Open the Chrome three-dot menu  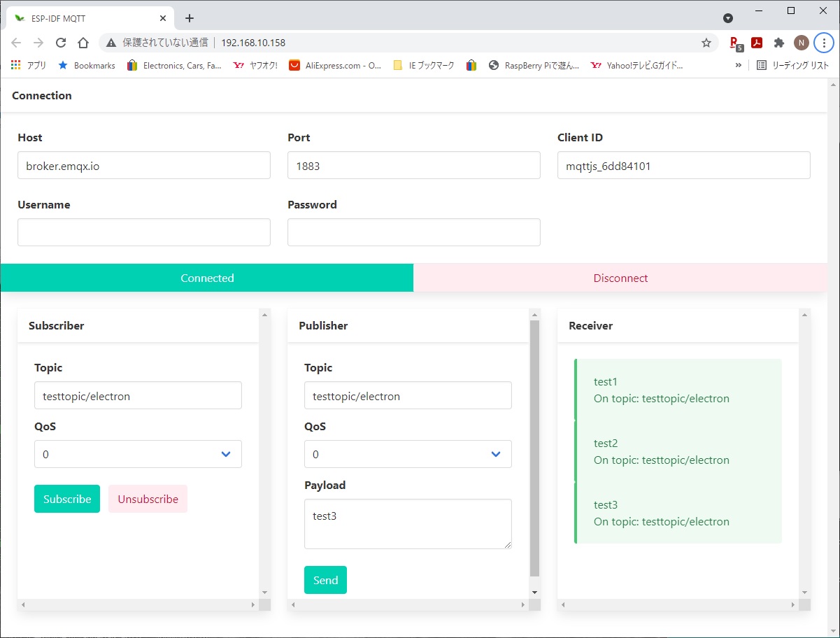click(824, 42)
